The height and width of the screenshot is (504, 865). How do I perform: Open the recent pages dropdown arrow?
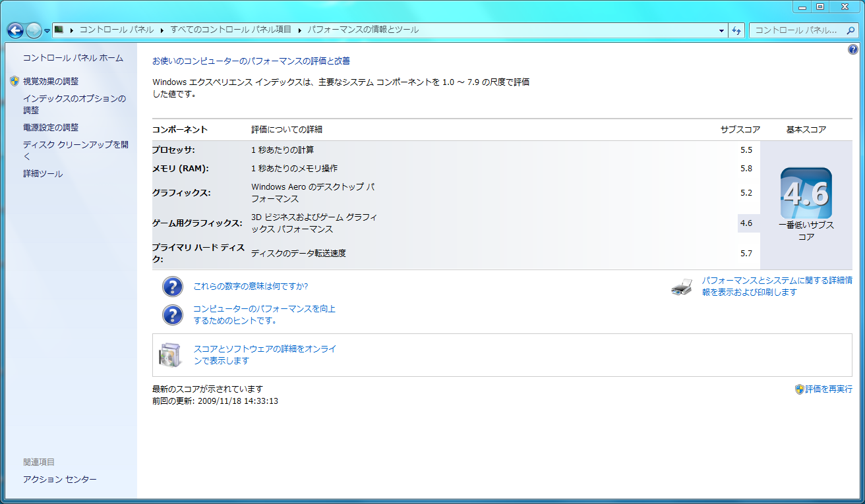[x=47, y=31]
